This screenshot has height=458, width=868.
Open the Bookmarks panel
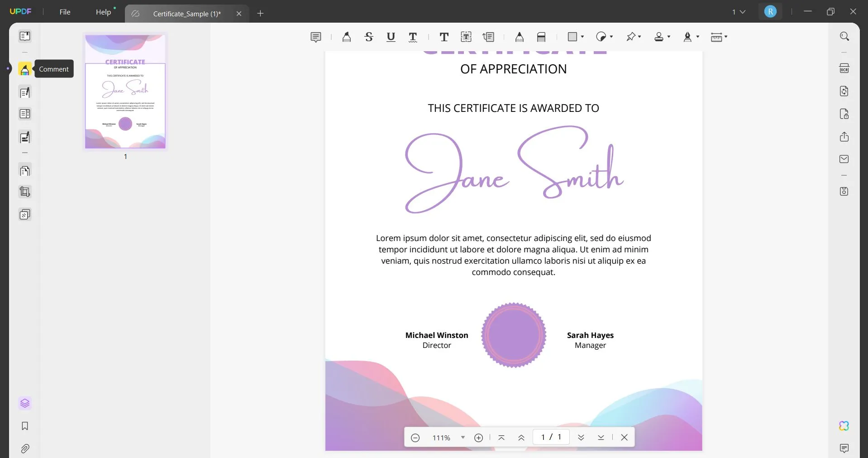(x=25, y=426)
